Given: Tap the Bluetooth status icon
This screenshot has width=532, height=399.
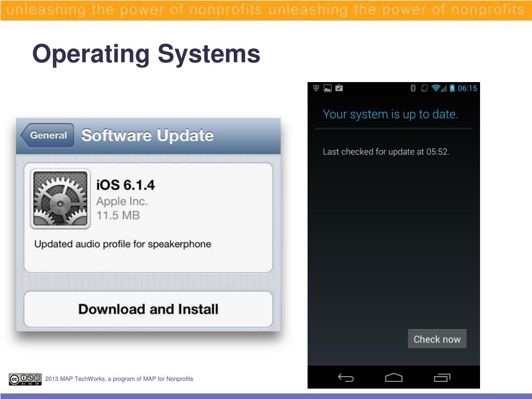Looking at the screenshot, I should [x=413, y=88].
